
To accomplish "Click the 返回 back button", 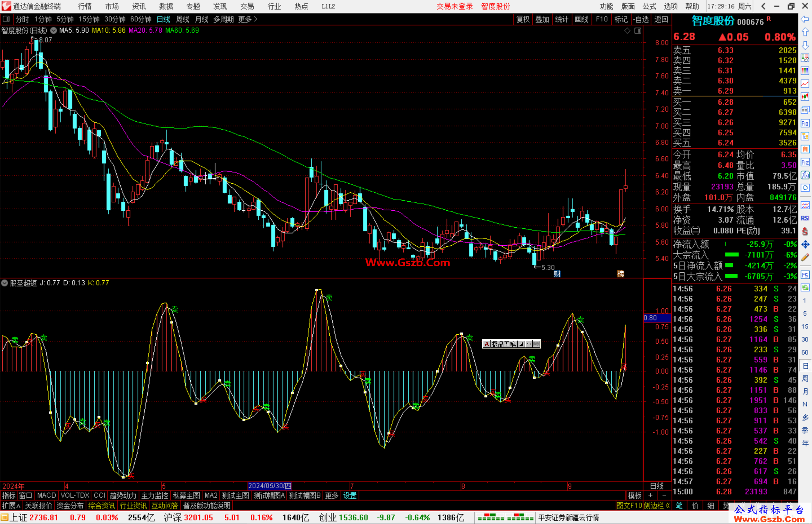I will [661, 19].
